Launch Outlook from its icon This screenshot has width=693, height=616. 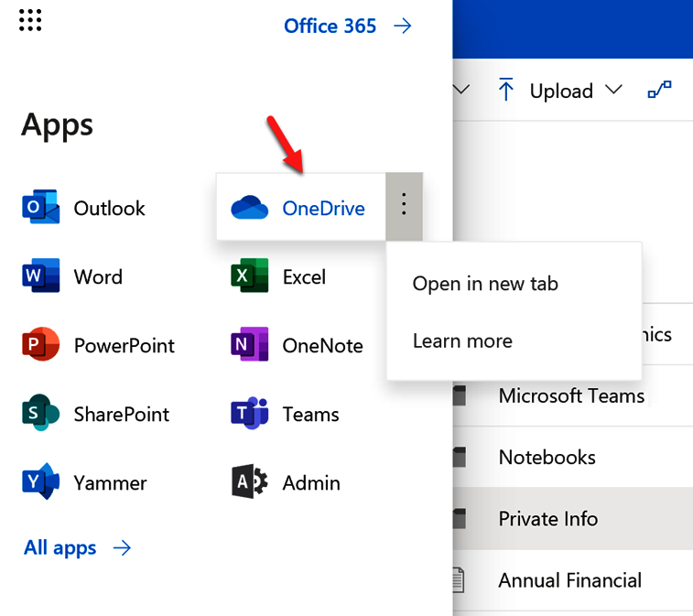pos(40,207)
